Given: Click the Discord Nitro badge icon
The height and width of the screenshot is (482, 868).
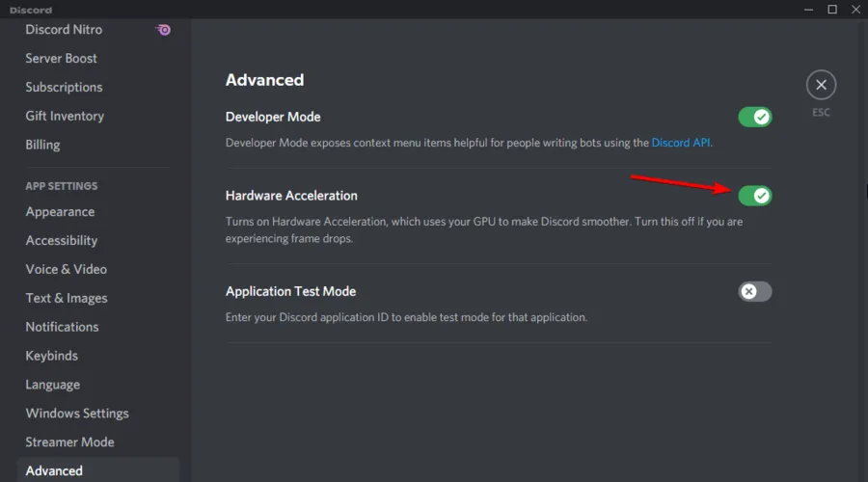Looking at the screenshot, I should (164, 30).
